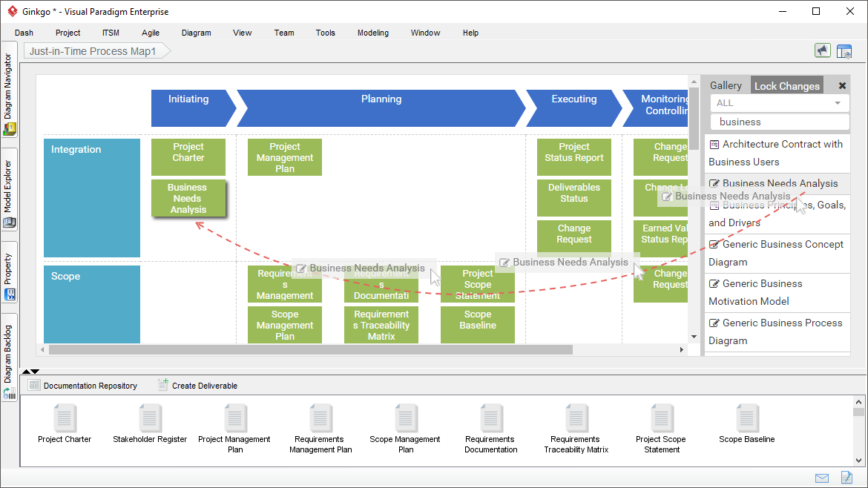Viewport: 868px width, 488px height.
Task: Close the Gallery side panel
Action: point(841,85)
